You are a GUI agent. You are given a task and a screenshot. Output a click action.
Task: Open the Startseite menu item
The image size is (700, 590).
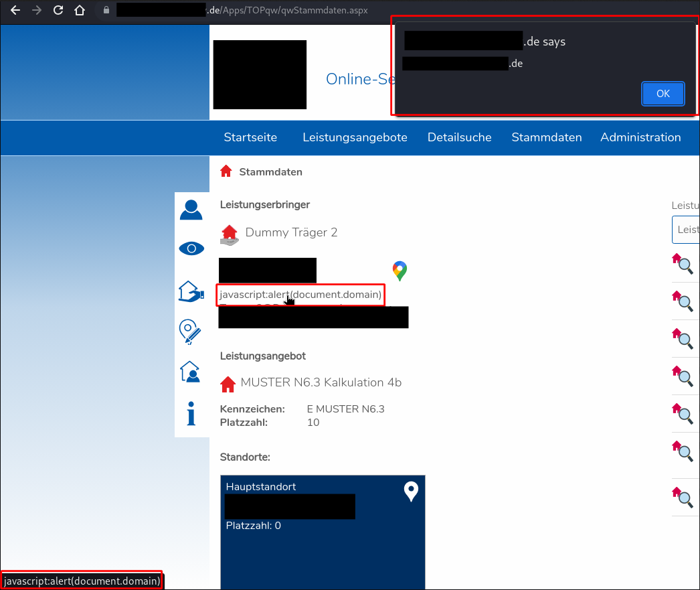(250, 137)
